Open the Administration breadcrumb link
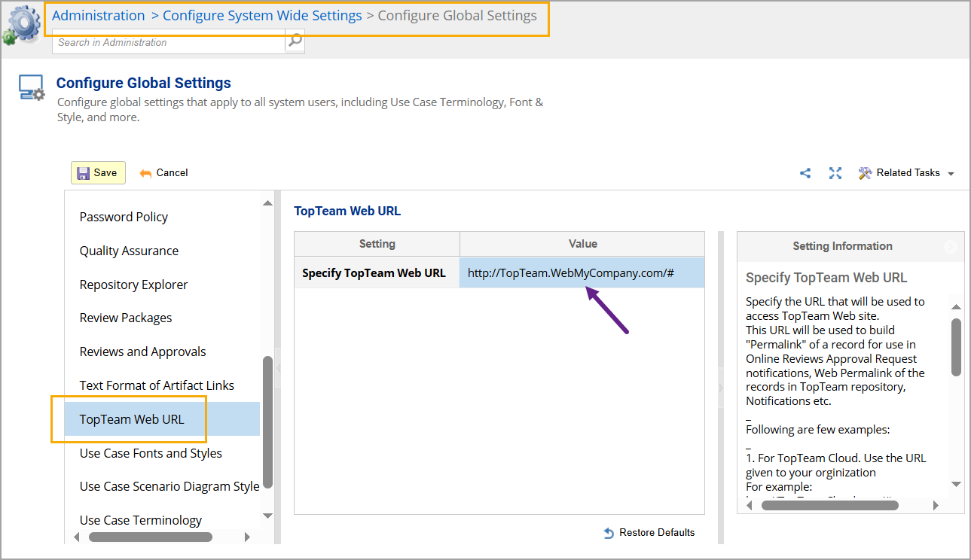The width and height of the screenshot is (971, 560). (x=98, y=16)
